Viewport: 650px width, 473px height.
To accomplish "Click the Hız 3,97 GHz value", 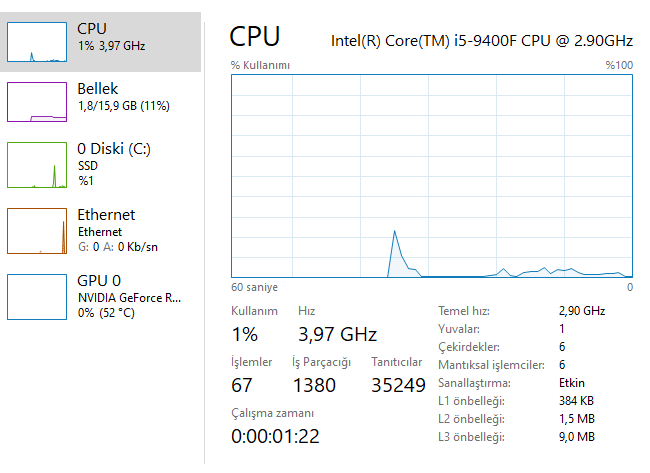I will [337, 333].
